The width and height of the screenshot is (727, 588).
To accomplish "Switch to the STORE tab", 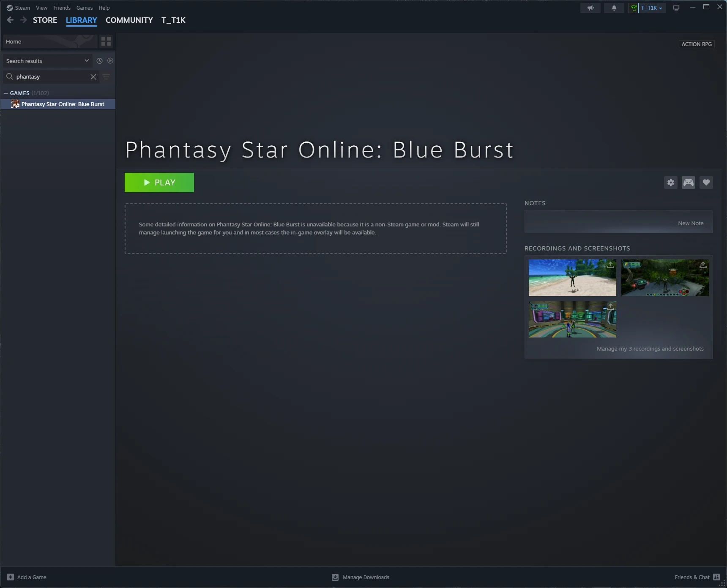I will tap(45, 20).
